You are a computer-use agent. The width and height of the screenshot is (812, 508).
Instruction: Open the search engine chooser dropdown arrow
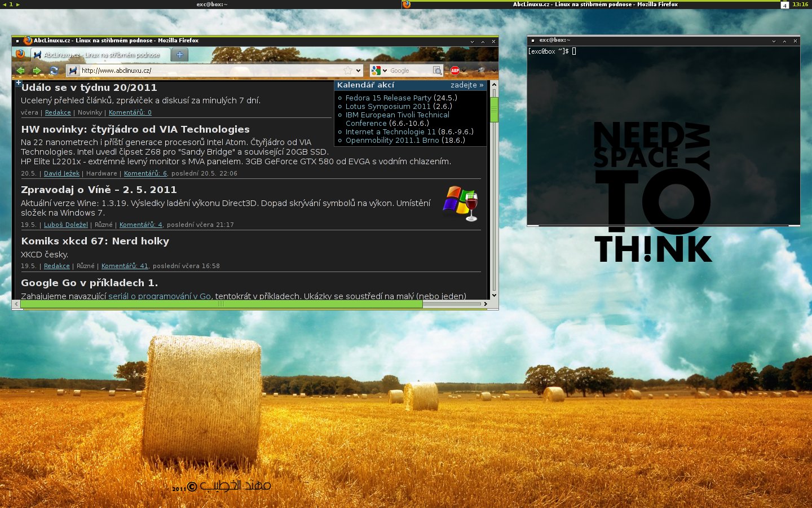(385, 71)
